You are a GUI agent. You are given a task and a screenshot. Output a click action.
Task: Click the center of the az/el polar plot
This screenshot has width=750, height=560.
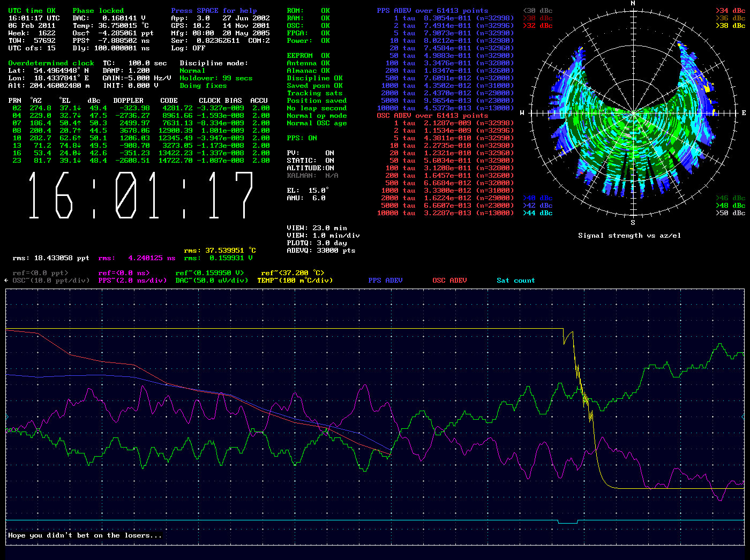[633, 113]
